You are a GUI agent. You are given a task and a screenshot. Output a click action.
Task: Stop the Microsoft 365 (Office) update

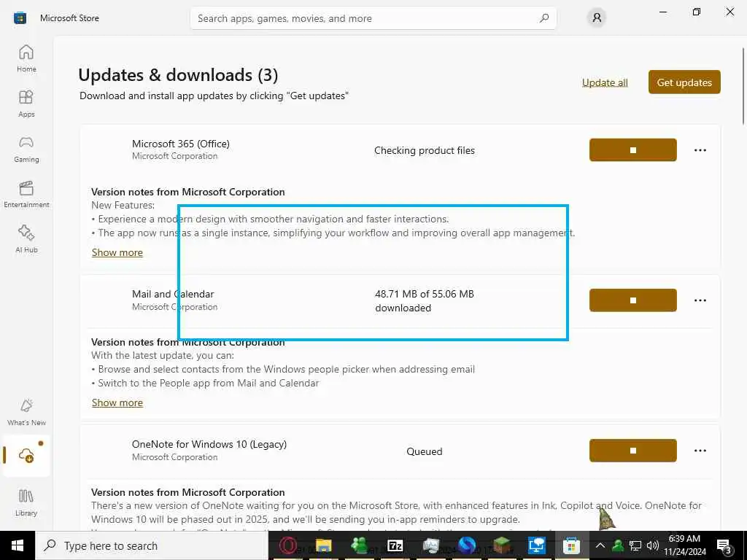pyautogui.click(x=632, y=150)
